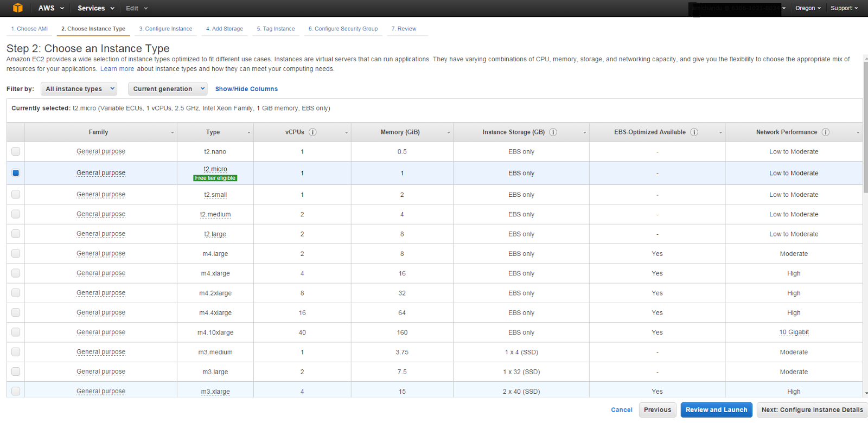Click the t2.large type link
Viewport: 868px width, 423px height.
[x=215, y=234]
